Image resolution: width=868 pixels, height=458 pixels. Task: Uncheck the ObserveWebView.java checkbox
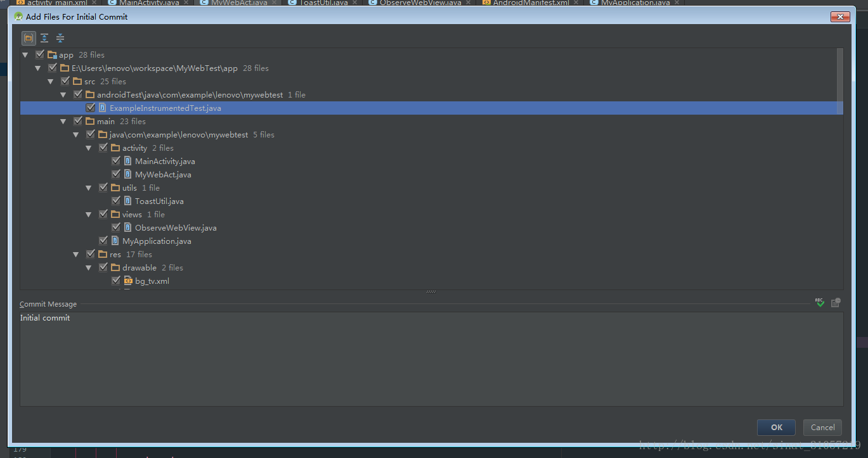point(116,227)
